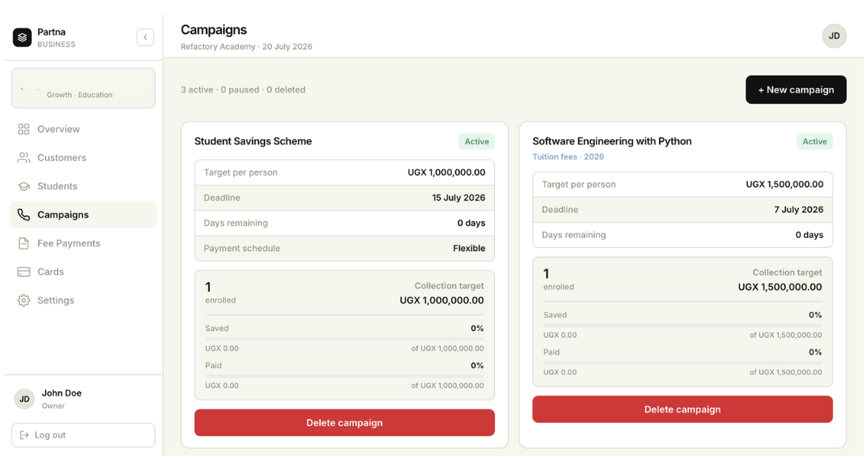This screenshot has height=471, width=868.
Task: Click the Student Savings Scheme title
Action: pyautogui.click(x=253, y=141)
